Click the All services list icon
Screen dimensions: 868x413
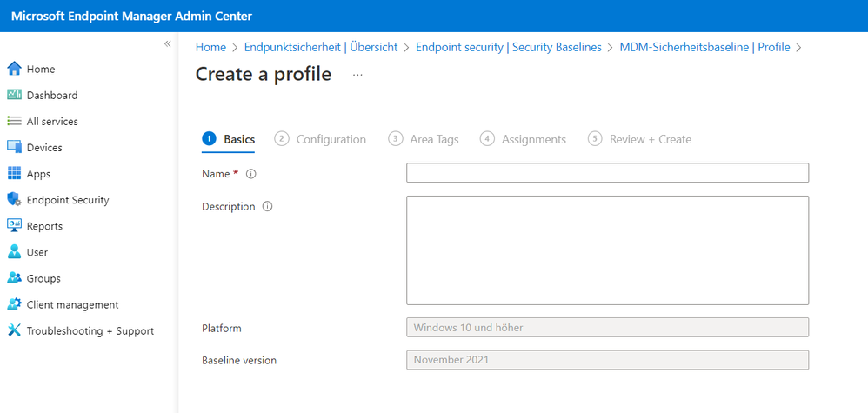click(14, 121)
